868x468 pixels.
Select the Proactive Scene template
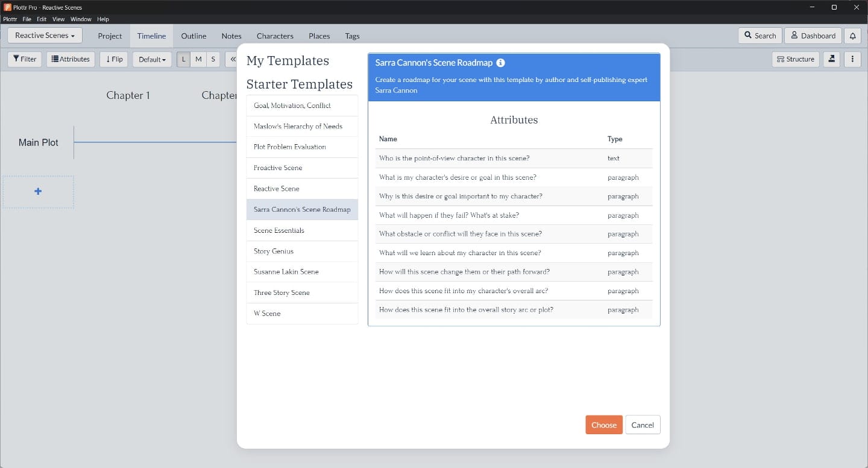click(302, 168)
